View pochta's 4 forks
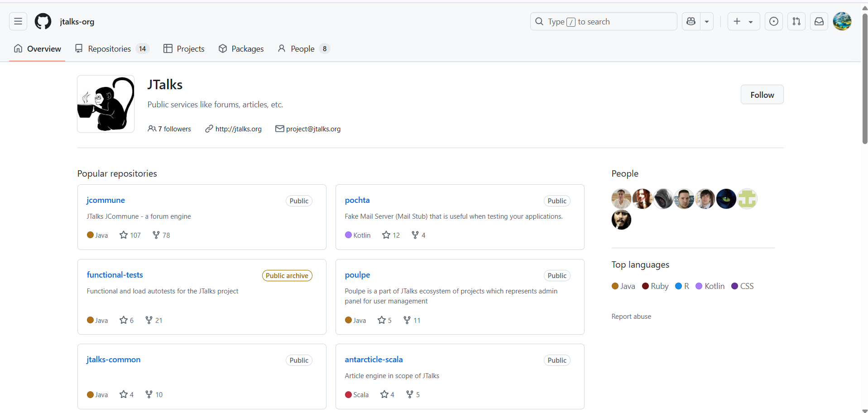Image resolution: width=868 pixels, height=413 pixels. tap(418, 235)
